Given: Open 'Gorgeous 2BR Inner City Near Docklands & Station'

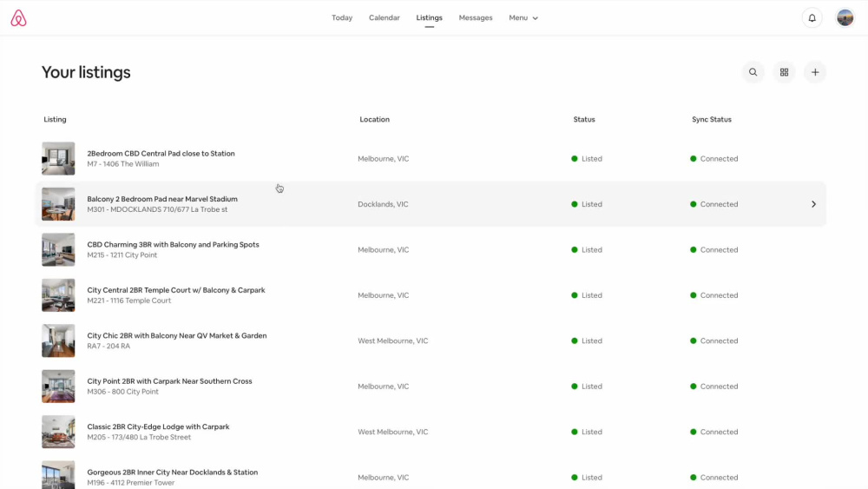Looking at the screenshot, I should coord(172,472).
